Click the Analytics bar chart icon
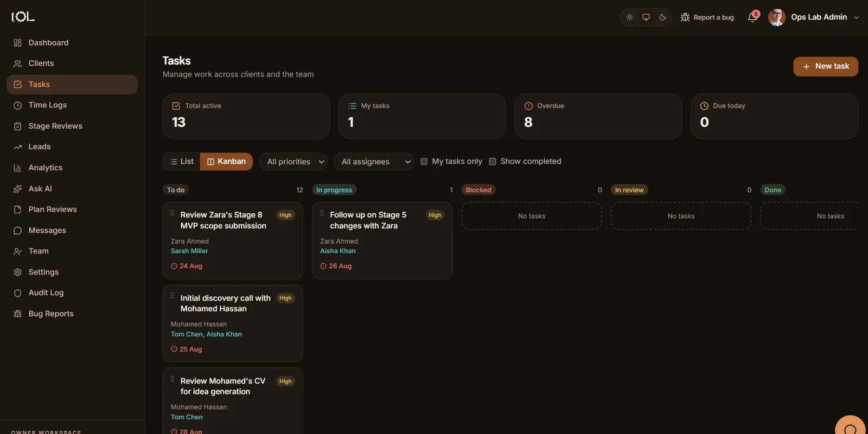 pos(17,168)
